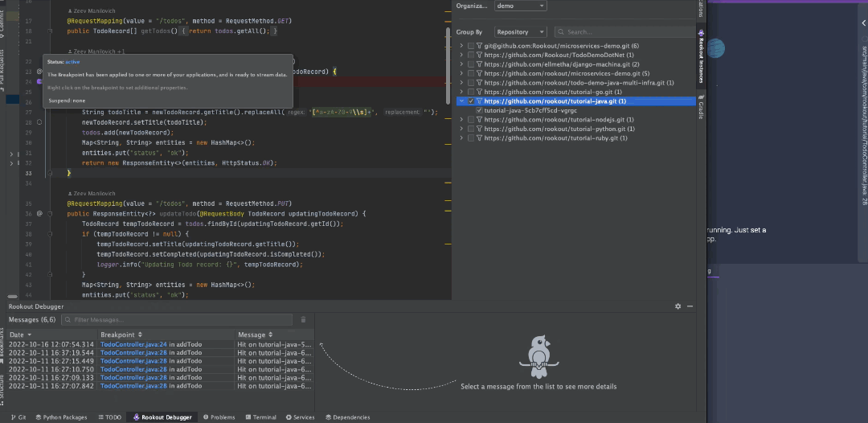Viewport: 868px width, 423px height.
Task: Uncheck the tutorial-java.git repository checkbox
Action: pyautogui.click(x=470, y=101)
